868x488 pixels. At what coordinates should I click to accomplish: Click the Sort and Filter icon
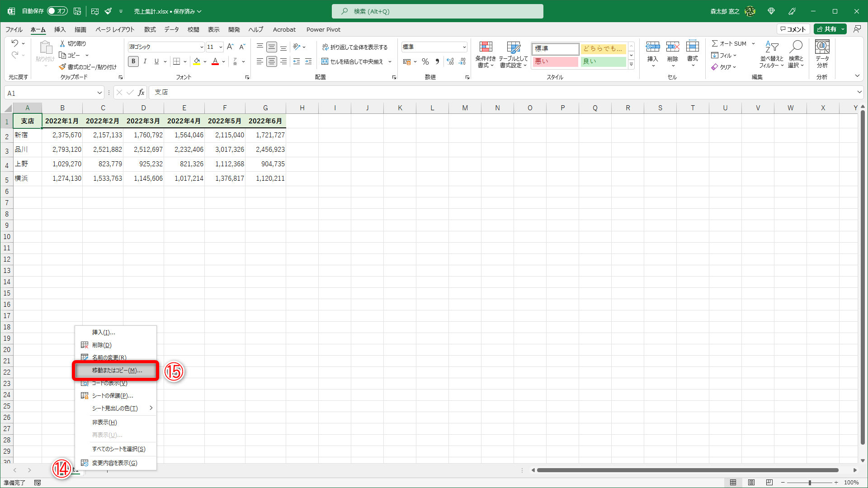771,55
